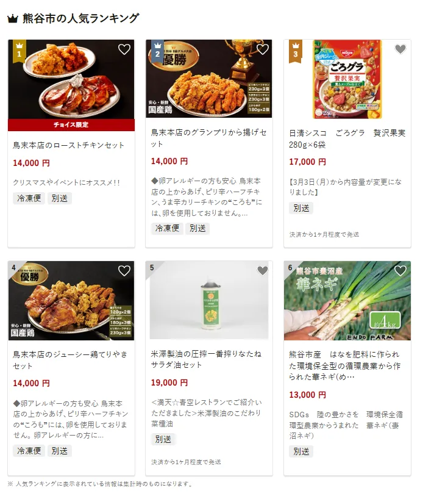Click 冷凍便 tag on roast chicken card

coord(29,198)
